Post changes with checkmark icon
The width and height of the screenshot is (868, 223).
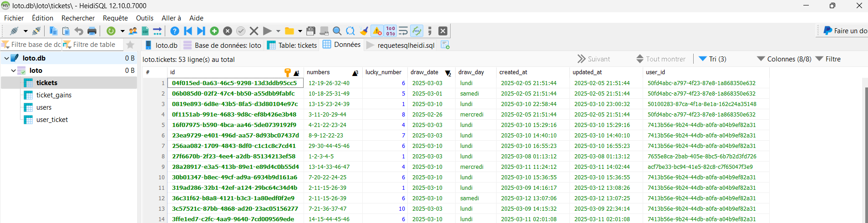[x=241, y=31]
